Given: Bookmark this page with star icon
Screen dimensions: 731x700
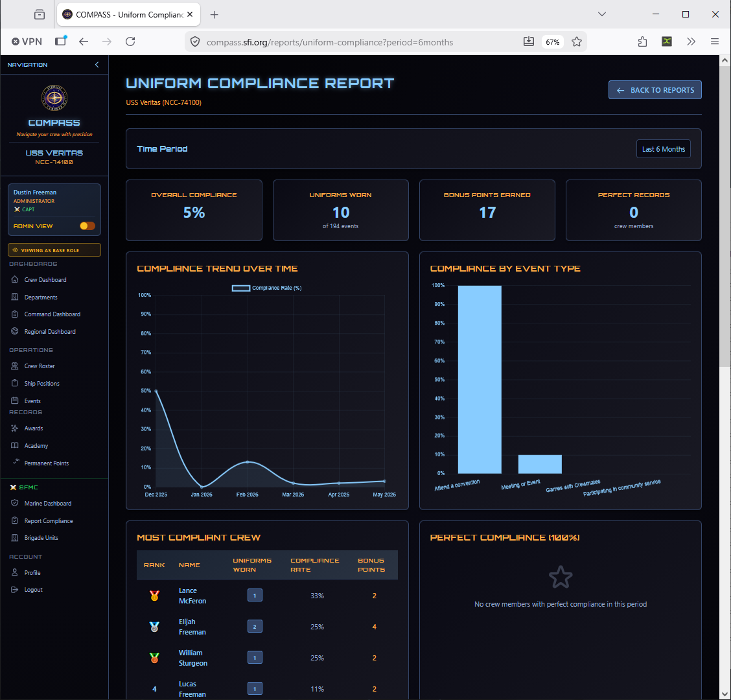Looking at the screenshot, I should [x=577, y=42].
